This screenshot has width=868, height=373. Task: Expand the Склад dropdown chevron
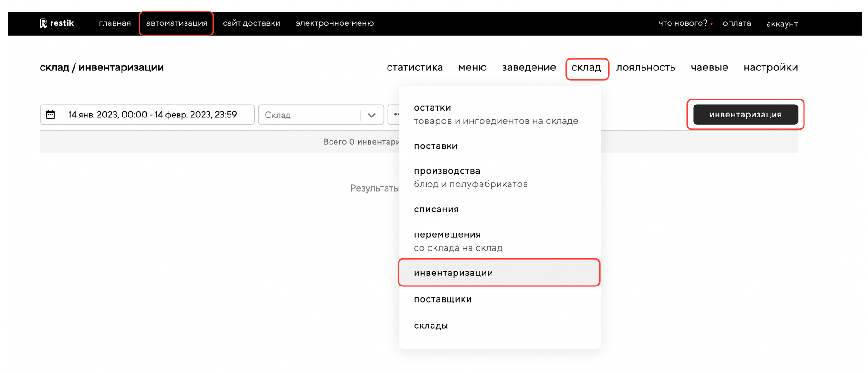coord(371,115)
